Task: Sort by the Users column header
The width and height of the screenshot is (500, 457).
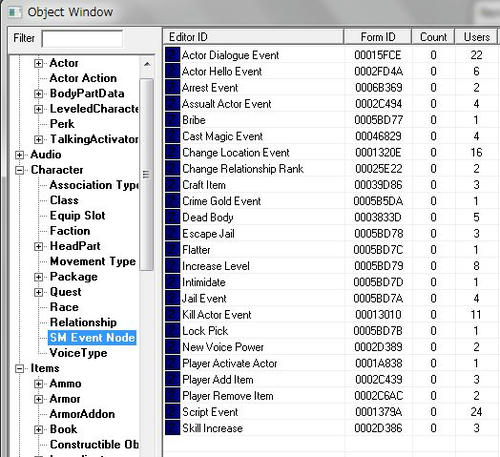Action: coord(476,37)
